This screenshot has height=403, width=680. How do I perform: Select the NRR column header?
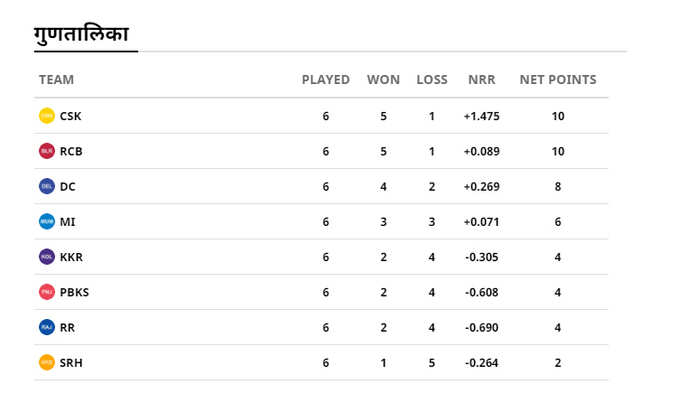[481, 80]
